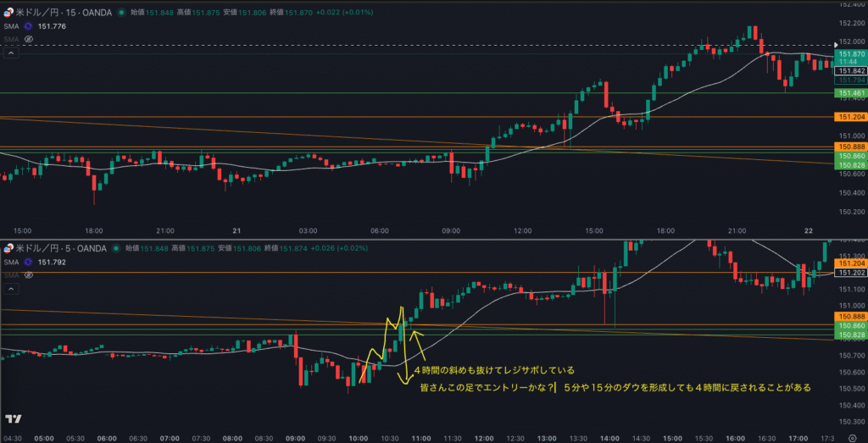Click the 151.202 SMA price label on the lower scale

tap(851, 273)
